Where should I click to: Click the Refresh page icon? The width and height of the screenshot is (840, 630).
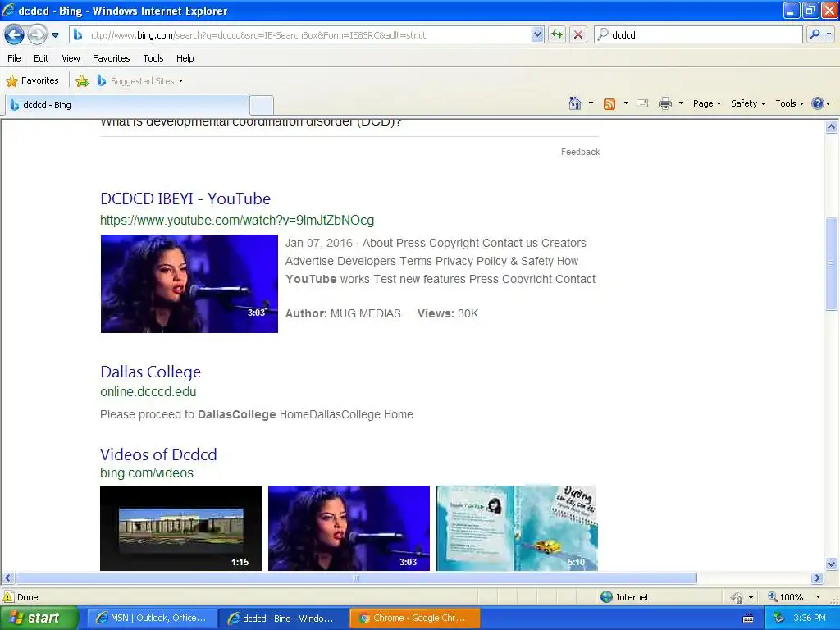point(557,34)
